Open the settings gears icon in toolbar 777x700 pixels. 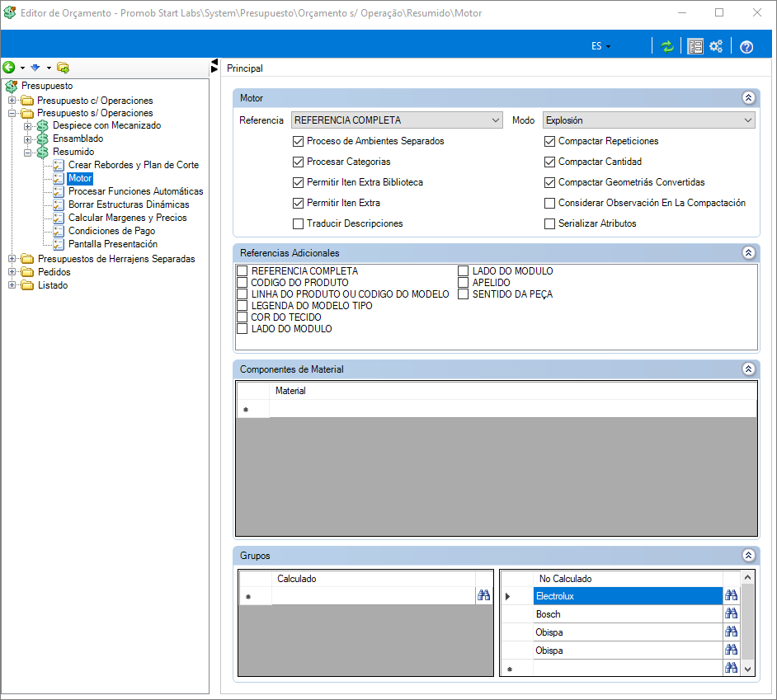click(716, 46)
